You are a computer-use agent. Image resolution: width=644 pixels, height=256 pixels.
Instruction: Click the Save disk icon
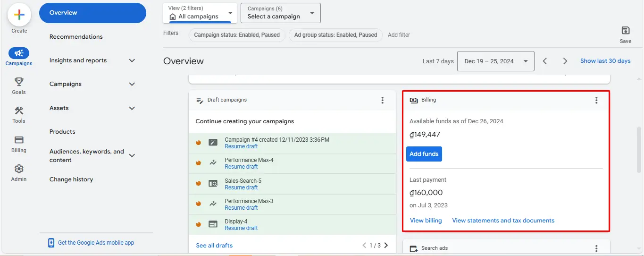626,31
